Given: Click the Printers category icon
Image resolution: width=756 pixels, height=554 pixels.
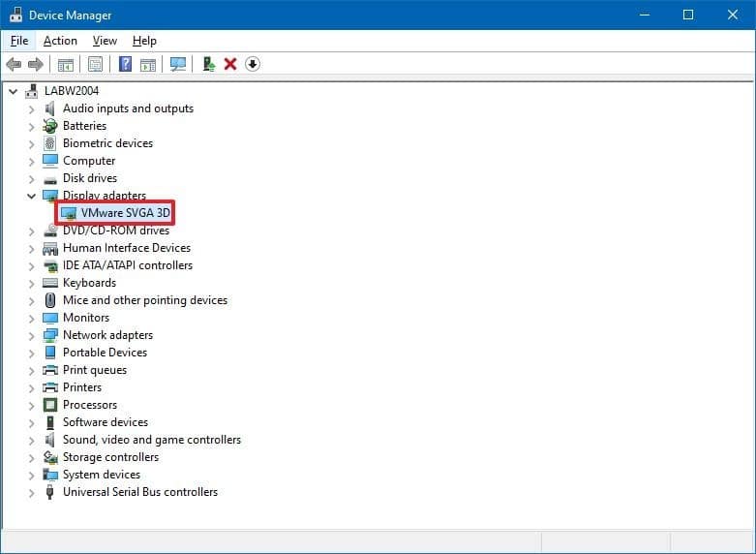Looking at the screenshot, I should click(50, 387).
